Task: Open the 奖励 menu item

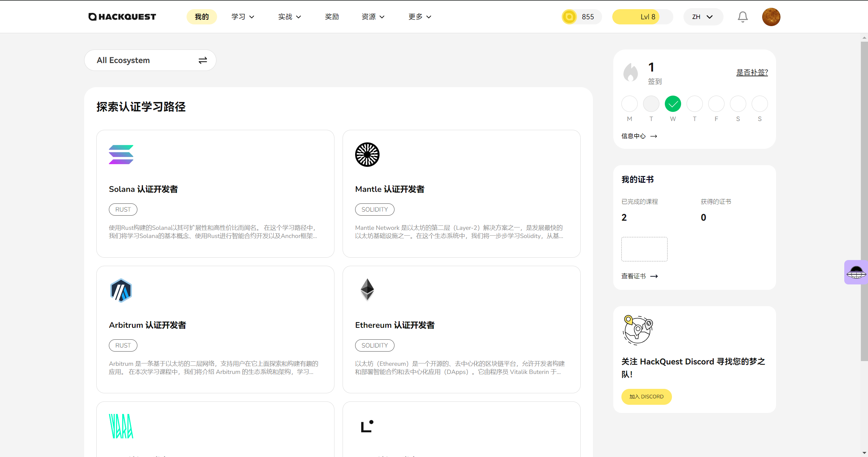Action: pyautogui.click(x=332, y=17)
